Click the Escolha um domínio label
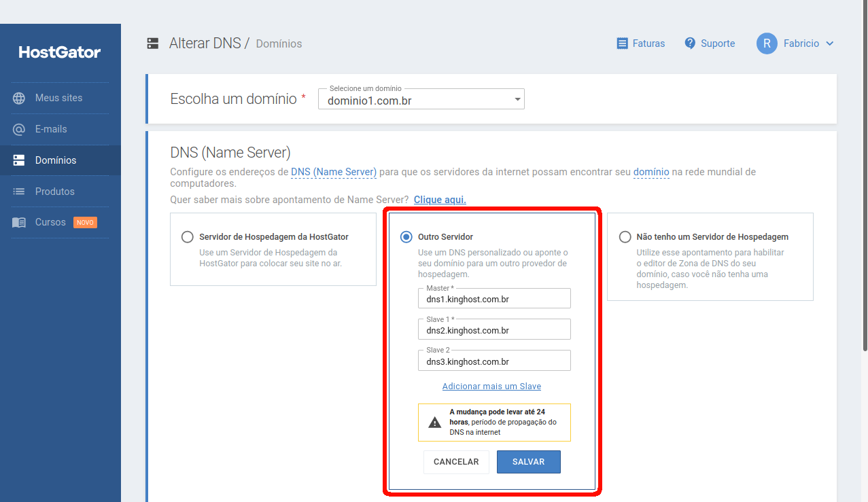 click(233, 98)
